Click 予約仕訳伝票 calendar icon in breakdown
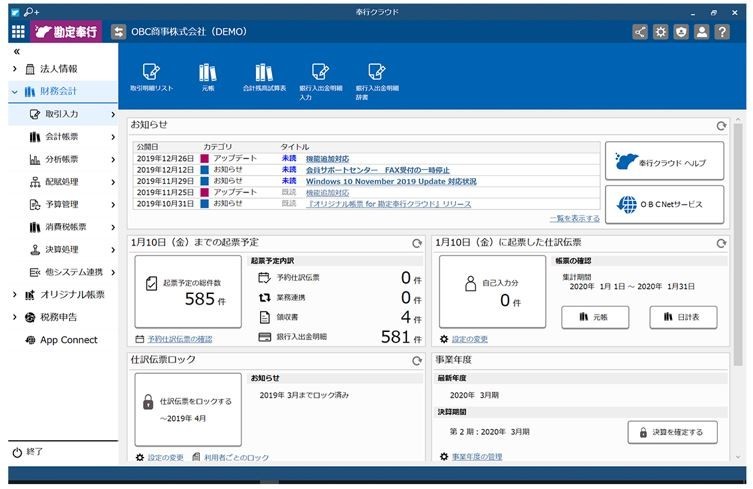753x489 pixels. click(x=265, y=278)
